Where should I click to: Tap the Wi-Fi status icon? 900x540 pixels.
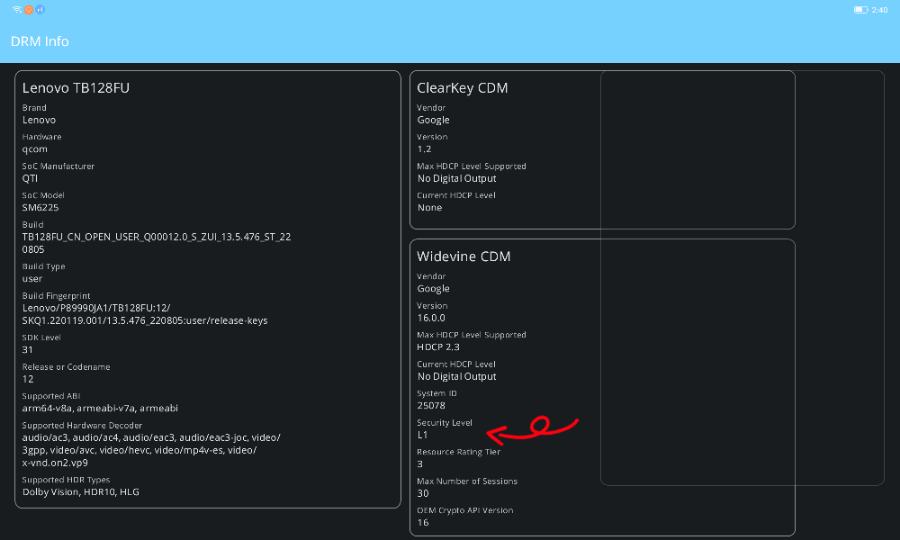point(17,10)
